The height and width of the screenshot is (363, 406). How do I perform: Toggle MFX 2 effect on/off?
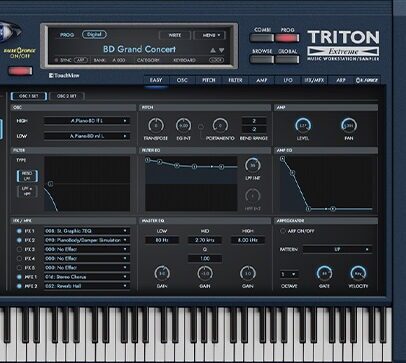tap(19, 286)
